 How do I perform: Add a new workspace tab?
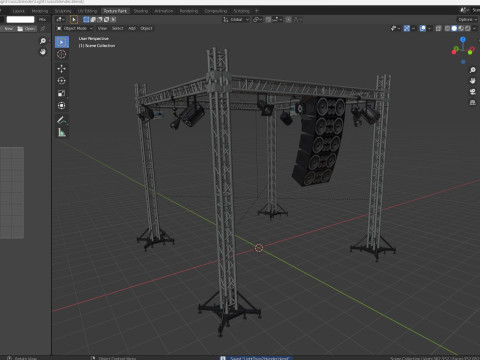(257, 11)
